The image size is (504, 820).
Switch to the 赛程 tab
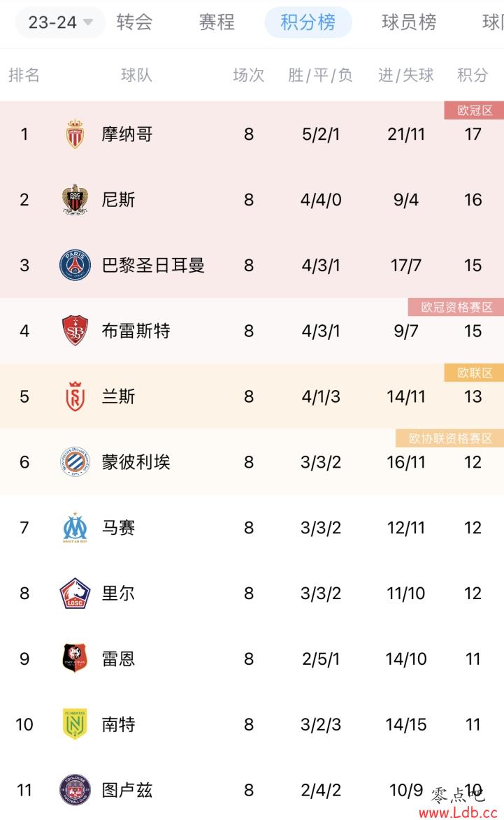[217, 22]
